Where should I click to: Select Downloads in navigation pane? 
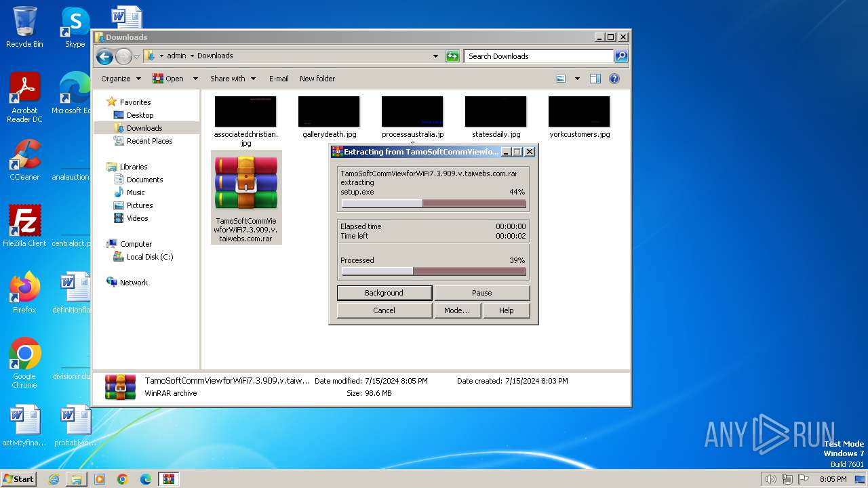coord(144,128)
